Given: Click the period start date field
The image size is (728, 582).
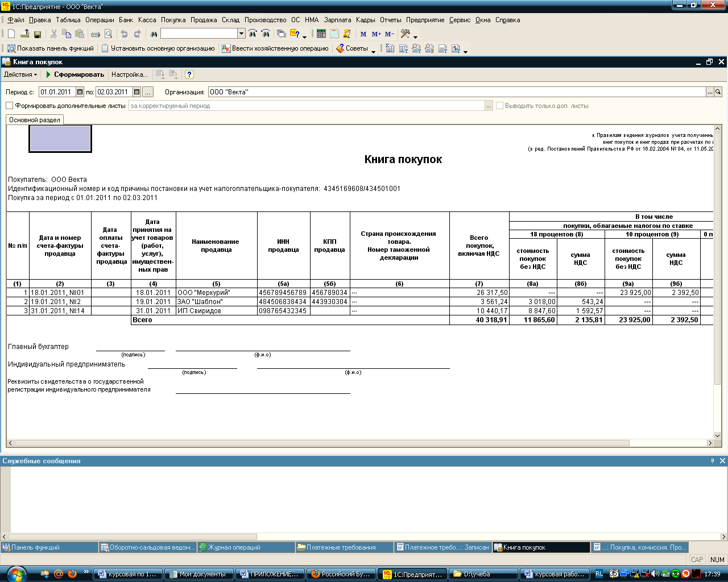Looking at the screenshot, I should click(x=57, y=92).
